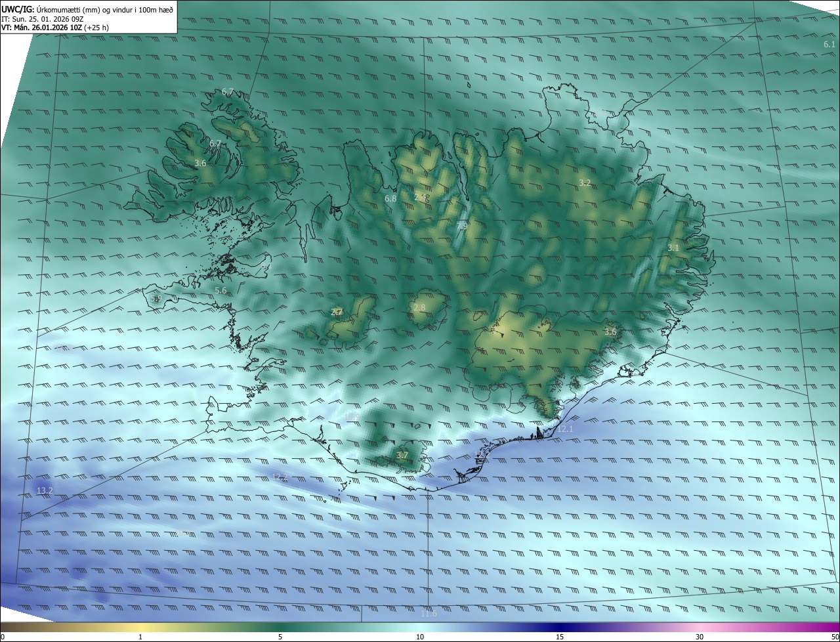Click the '7.9' value label
This screenshot has height=642, width=840.
462,226
